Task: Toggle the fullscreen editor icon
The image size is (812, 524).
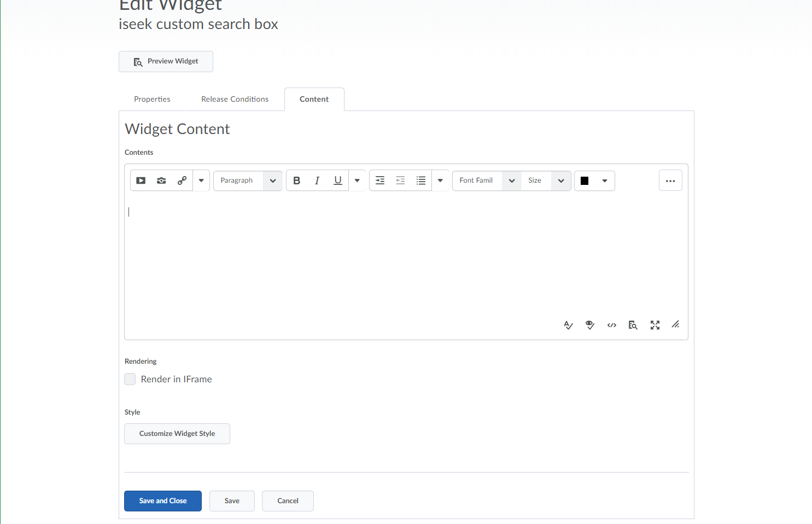Action: [x=655, y=325]
